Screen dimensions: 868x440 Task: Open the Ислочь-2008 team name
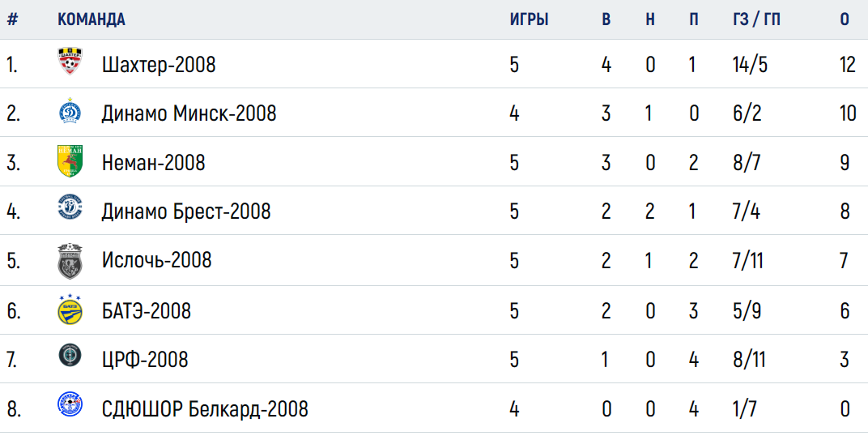(156, 260)
